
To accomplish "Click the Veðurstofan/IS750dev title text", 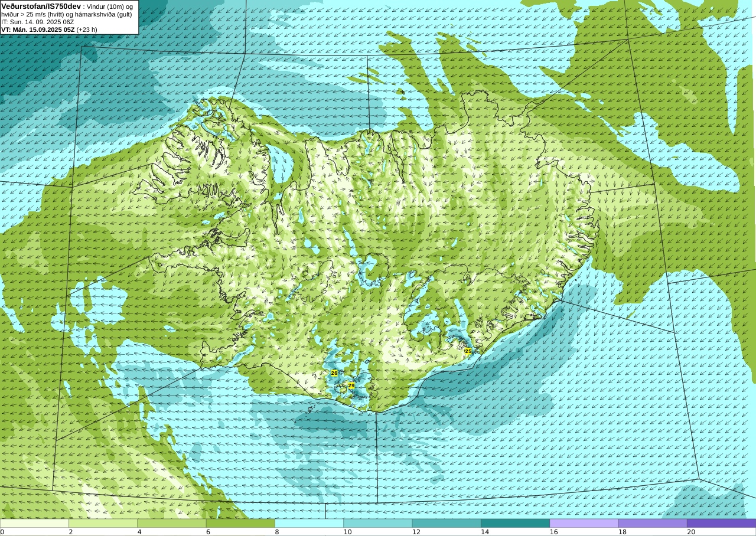I will coord(41,5).
